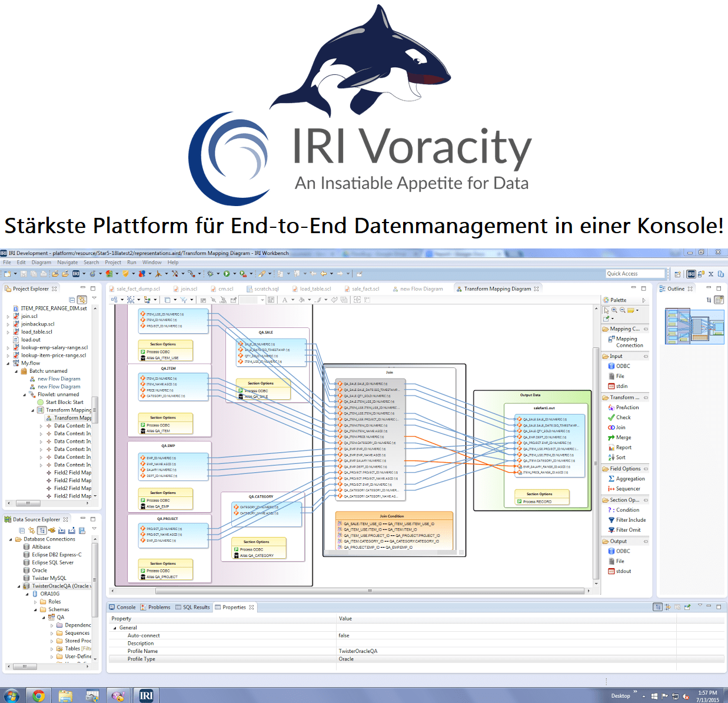Select the Mapping Connection palette tool
This screenshot has width=728, height=703.
click(x=626, y=342)
